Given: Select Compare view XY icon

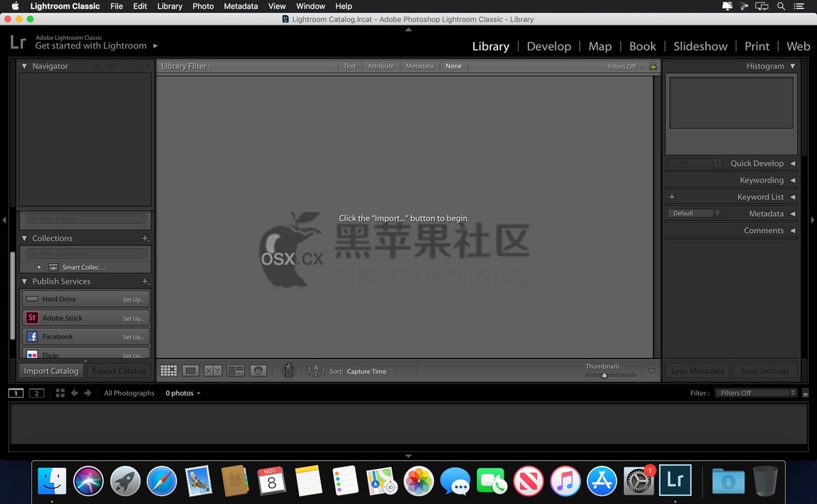Looking at the screenshot, I should tap(212, 371).
